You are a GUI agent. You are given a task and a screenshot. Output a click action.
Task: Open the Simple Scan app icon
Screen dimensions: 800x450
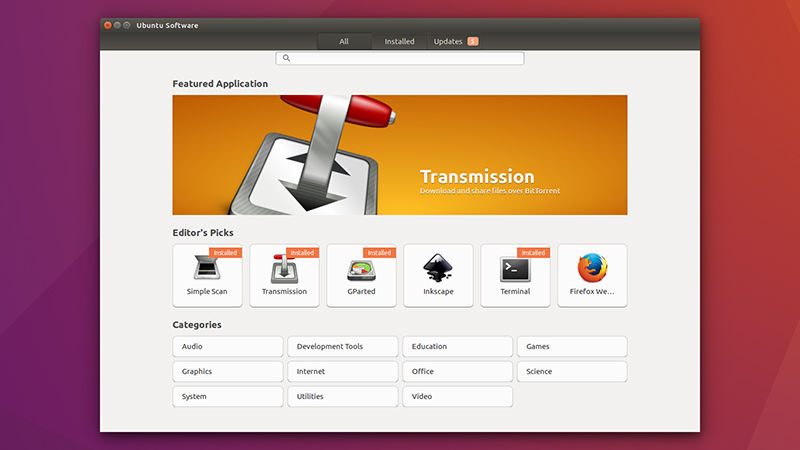click(206, 269)
